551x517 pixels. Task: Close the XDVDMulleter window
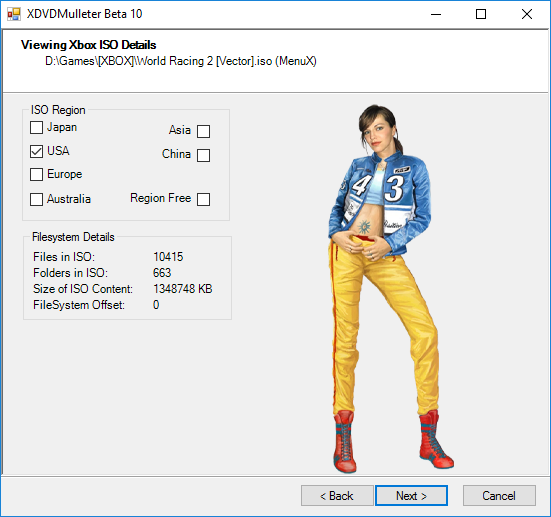pyautogui.click(x=527, y=14)
